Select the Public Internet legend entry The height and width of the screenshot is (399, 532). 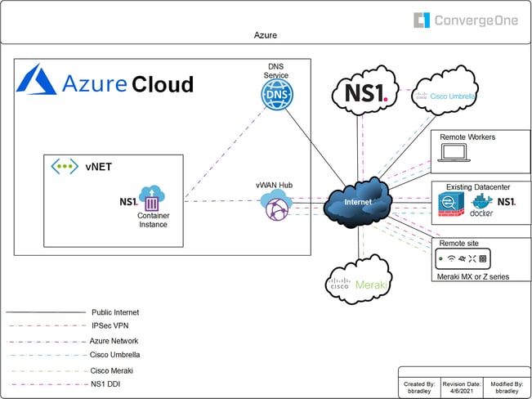(114, 312)
